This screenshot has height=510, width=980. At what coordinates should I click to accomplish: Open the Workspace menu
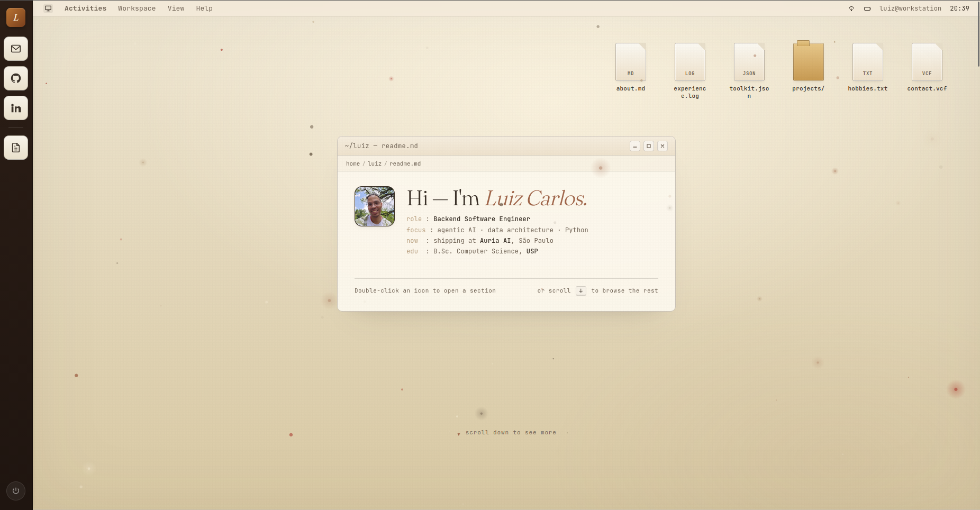coord(137,8)
